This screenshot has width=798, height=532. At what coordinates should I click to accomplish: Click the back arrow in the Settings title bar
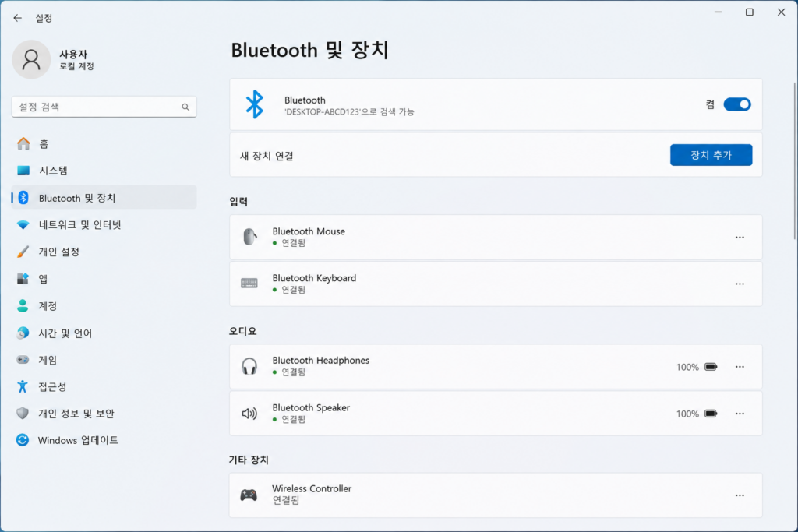pos(18,18)
